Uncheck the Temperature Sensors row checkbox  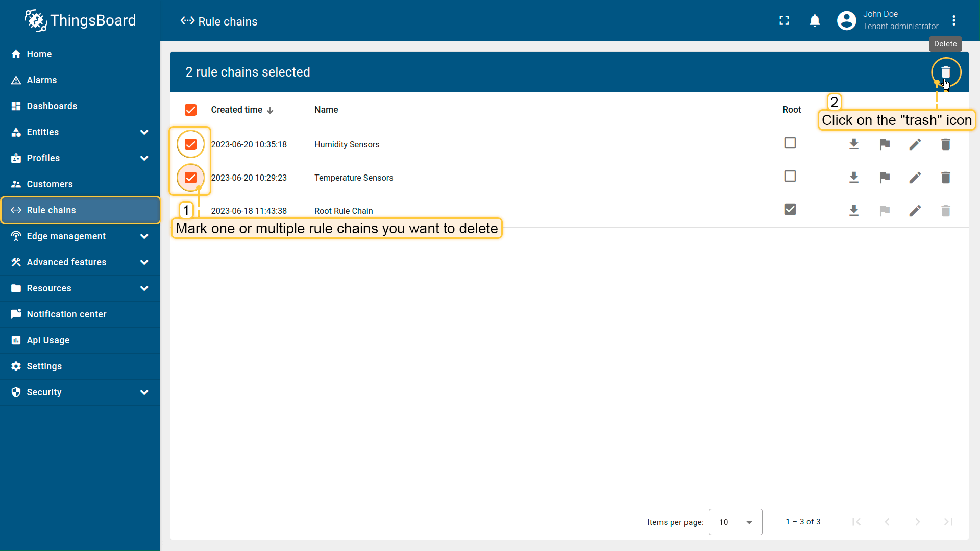pos(190,178)
